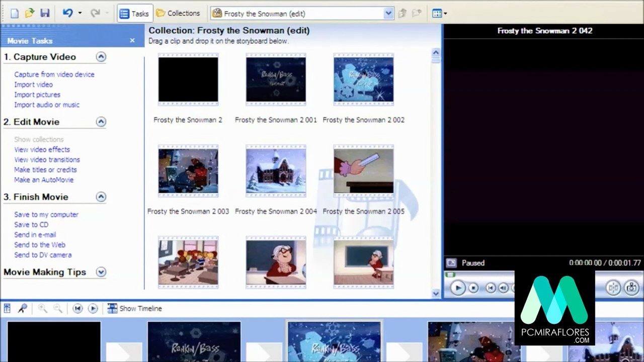Rewind the storyboard to the start
644x362 pixels.
(77, 309)
